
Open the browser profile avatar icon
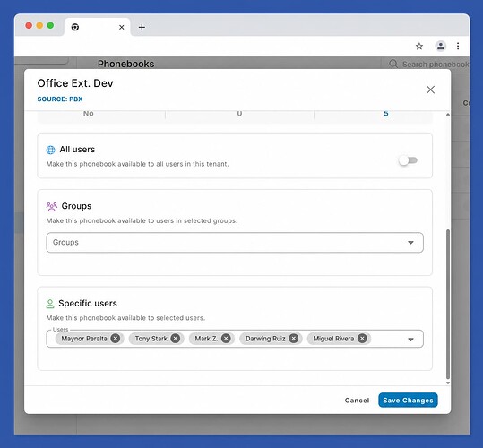tap(441, 47)
